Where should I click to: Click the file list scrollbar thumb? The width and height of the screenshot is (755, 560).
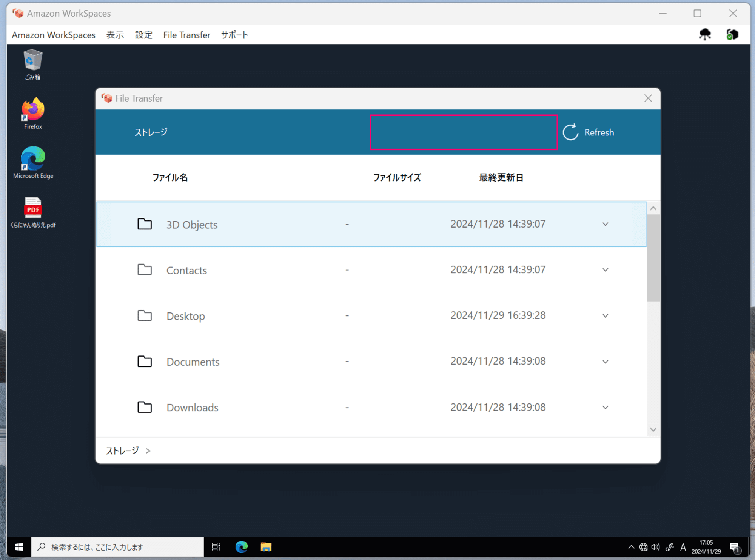pyautogui.click(x=653, y=258)
